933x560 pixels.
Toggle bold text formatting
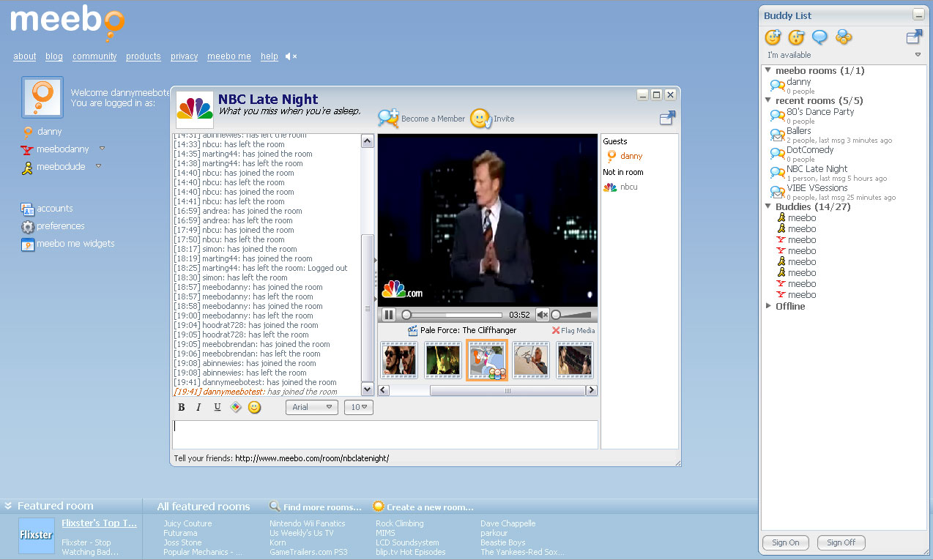pos(182,408)
